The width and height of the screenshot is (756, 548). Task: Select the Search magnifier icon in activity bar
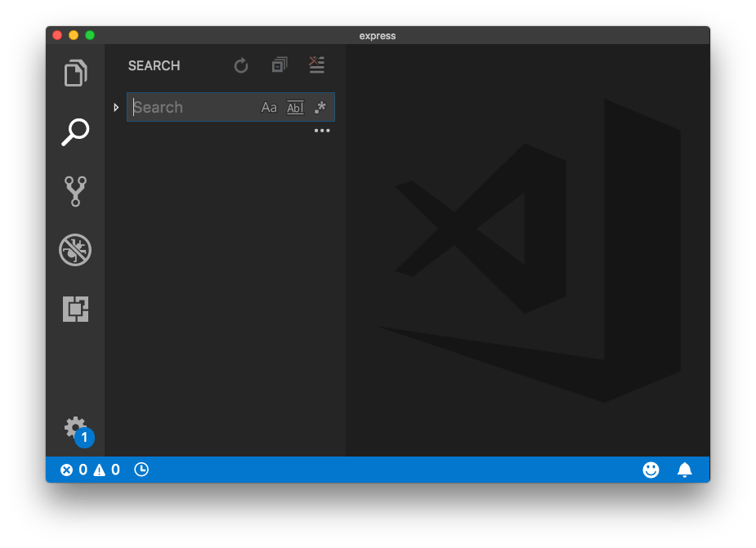pyautogui.click(x=75, y=132)
